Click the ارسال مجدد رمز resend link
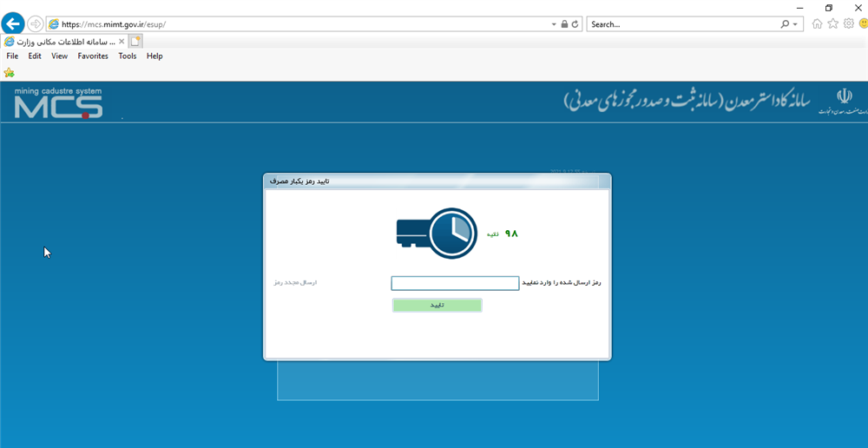The width and height of the screenshot is (868, 448). pos(295,283)
